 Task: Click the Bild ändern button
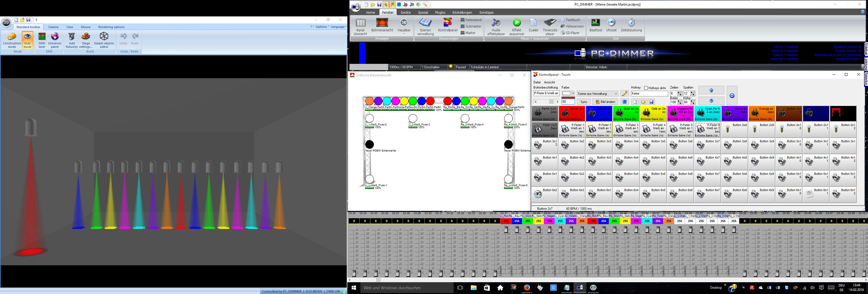[x=605, y=102]
